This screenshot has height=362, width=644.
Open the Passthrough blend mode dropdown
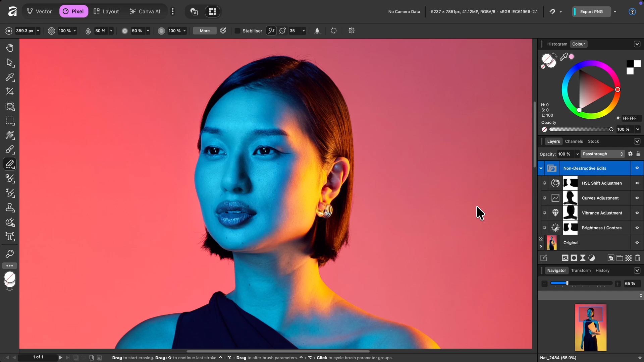(603, 154)
